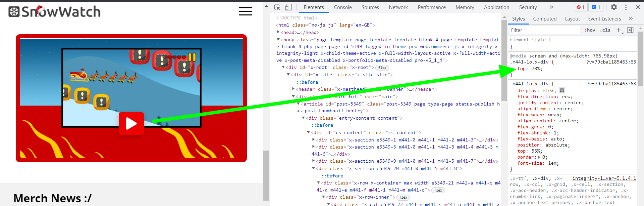Open the Security tab
Screen dimensions: 644x206
(x=528, y=7)
